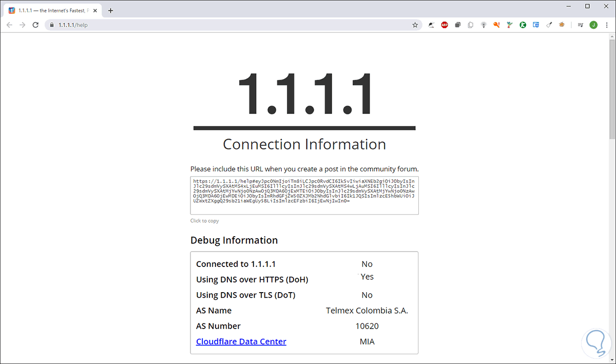Click the 'AS Number' label
Screen dimensions: 616x364
[218, 326]
